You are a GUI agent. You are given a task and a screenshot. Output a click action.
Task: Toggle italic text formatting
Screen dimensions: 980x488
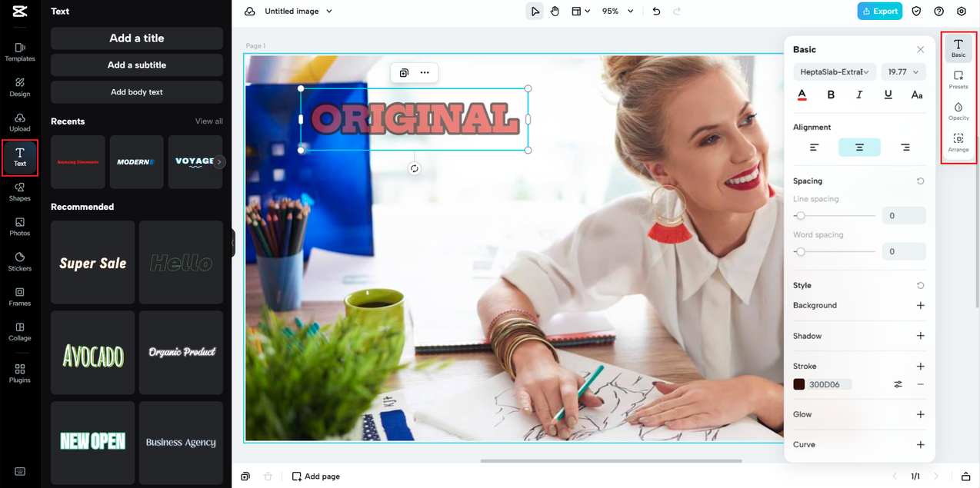[x=859, y=95]
